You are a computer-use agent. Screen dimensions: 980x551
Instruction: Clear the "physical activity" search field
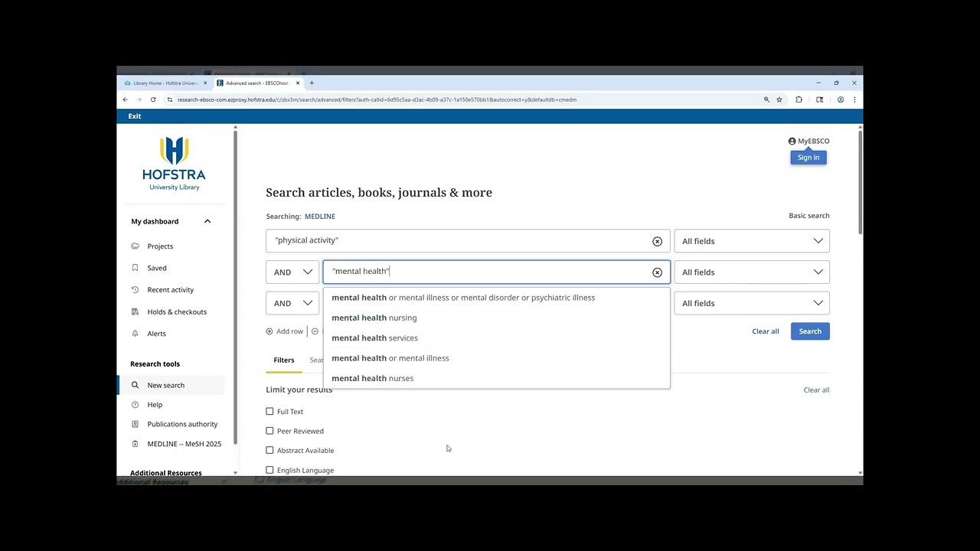click(x=657, y=241)
